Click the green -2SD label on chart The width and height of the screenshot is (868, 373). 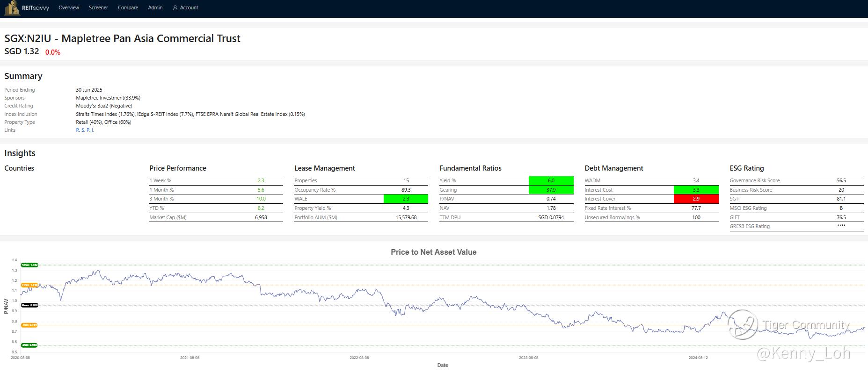coord(29,345)
